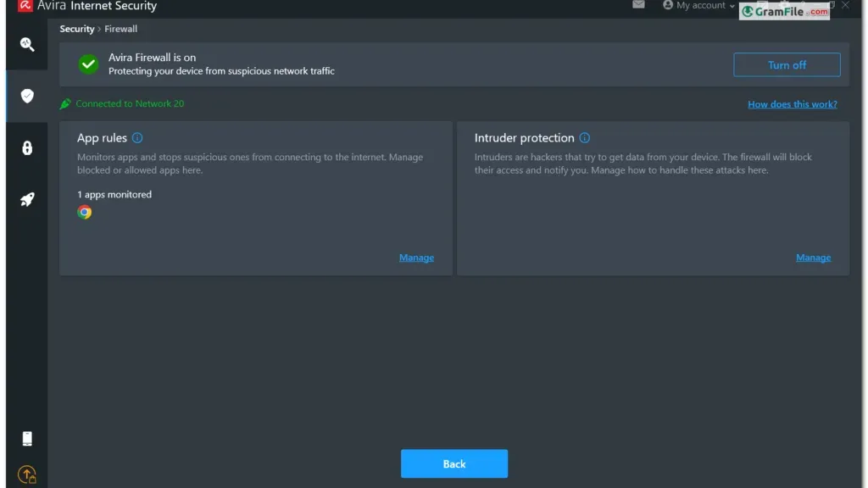Open the Status scan magnifier sidebar icon
The image size is (868, 488).
(x=27, y=44)
